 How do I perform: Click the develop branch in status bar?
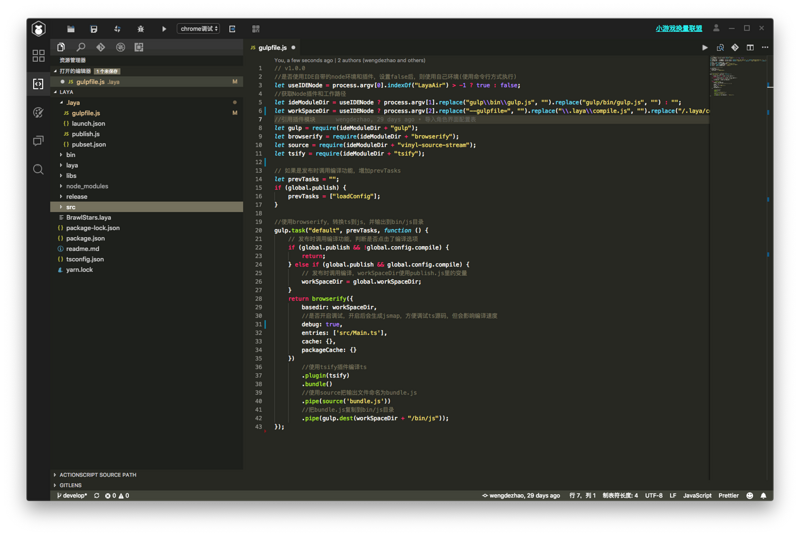click(x=72, y=495)
